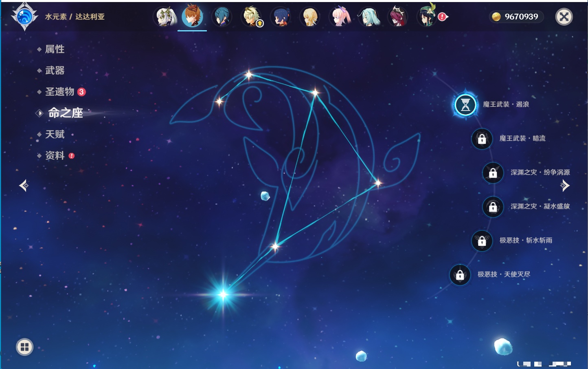This screenshot has height=369, width=588.
Task: Click the 深渊之灾·凝水盛放 label
Action: pyautogui.click(x=540, y=206)
